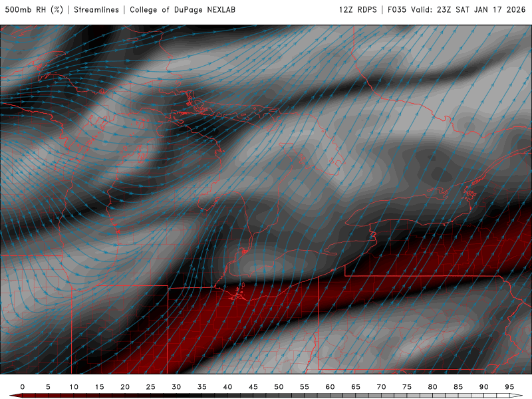Click the colorbar label '70'
Image resolution: width=532 pixels, height=399 pixels.
point(381,387)
